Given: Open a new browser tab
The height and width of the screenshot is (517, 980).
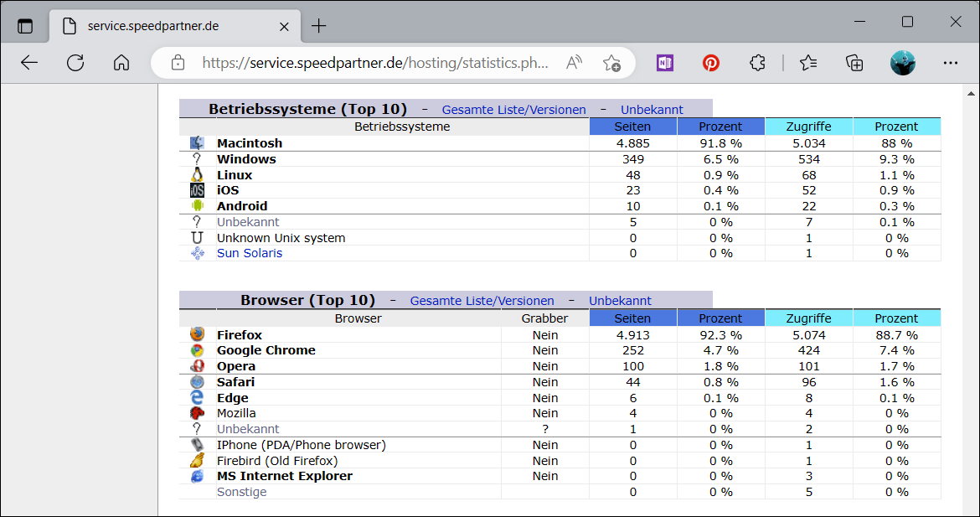Looking at the screenshot, I should (x=319, y=26).
